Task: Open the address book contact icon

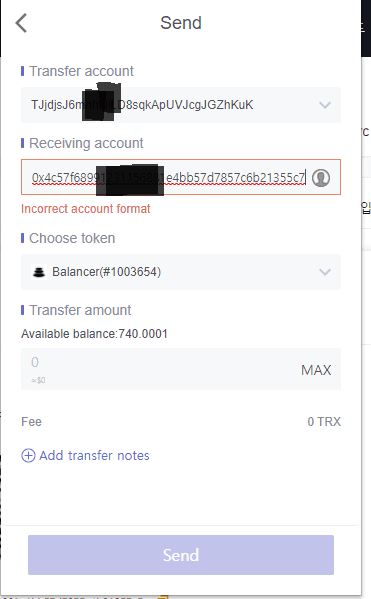Action: pos(321,178)
